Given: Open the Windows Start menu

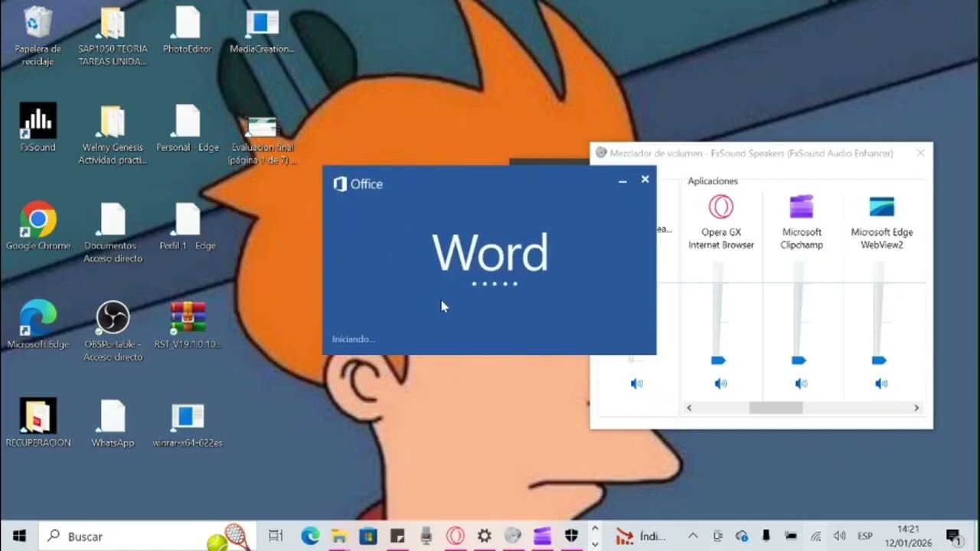Looking at the screenshot, I should [x=18, y=536].
